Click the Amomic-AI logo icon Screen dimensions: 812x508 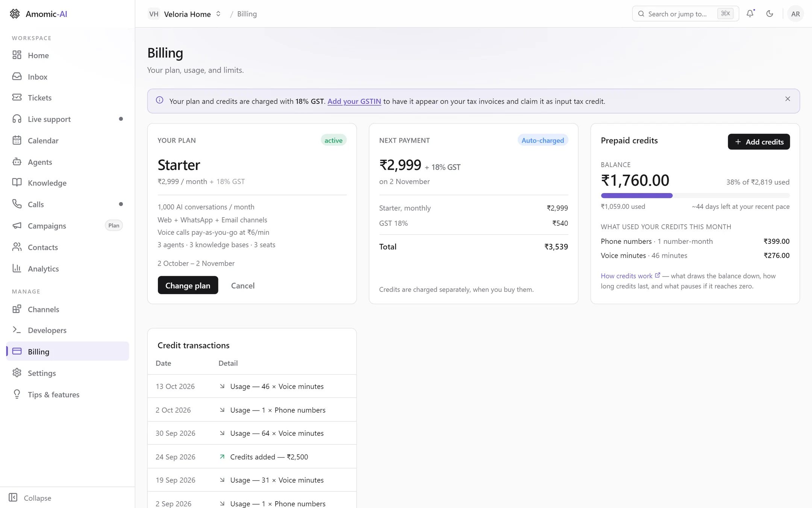tap(15, 14)
